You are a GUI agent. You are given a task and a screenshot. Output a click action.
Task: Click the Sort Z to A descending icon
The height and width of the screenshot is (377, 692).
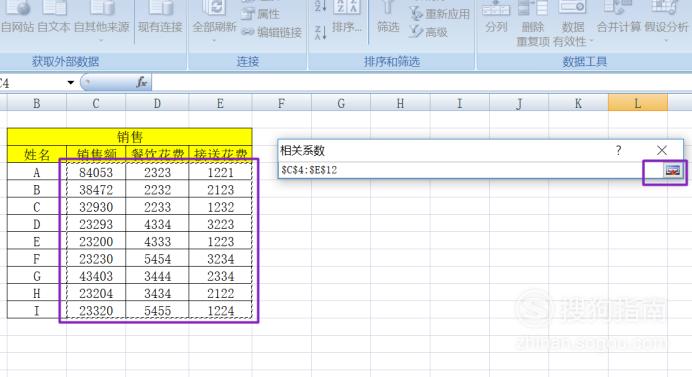(x=320, y=32)
